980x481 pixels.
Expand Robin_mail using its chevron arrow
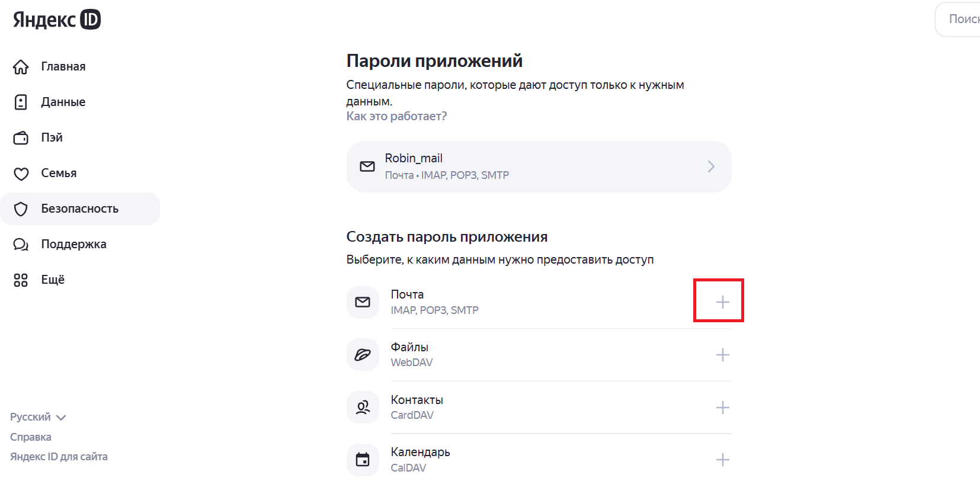coord(711,166)
